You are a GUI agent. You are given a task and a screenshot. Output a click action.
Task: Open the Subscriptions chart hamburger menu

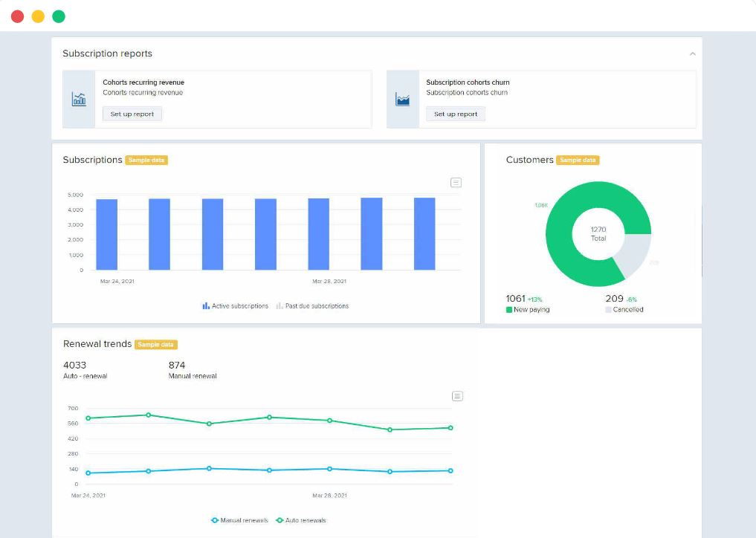456,183
